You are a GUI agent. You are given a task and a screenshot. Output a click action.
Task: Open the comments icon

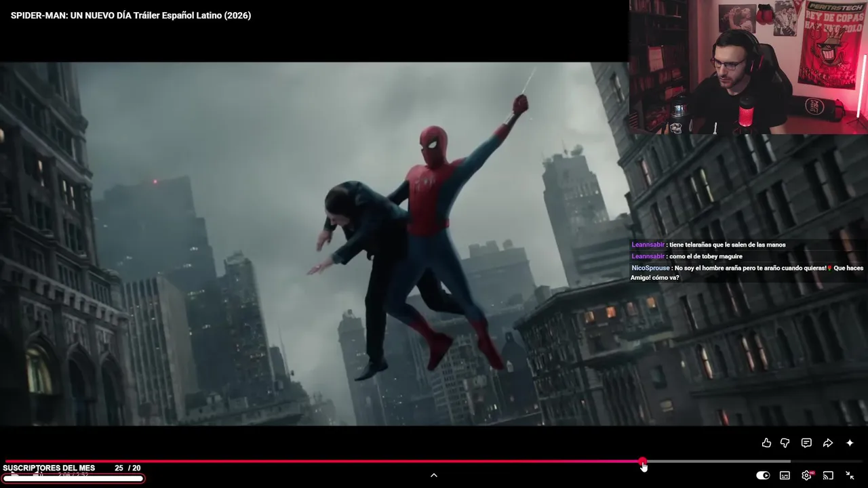tap(806, 443)
